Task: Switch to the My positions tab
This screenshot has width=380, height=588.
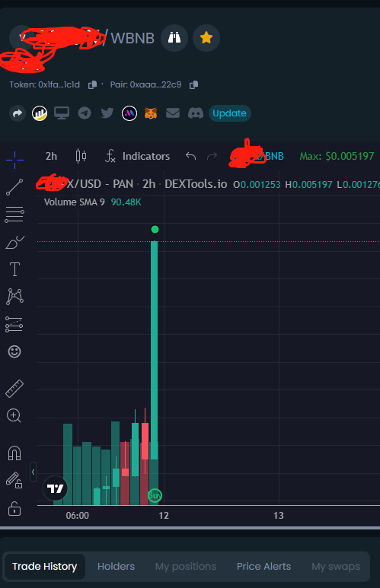Action: (186, 566)
